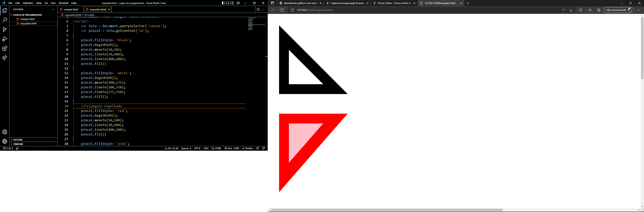Go back in the browser
The width and height of the screenshot is (644, 212).
tap(273, 10)
